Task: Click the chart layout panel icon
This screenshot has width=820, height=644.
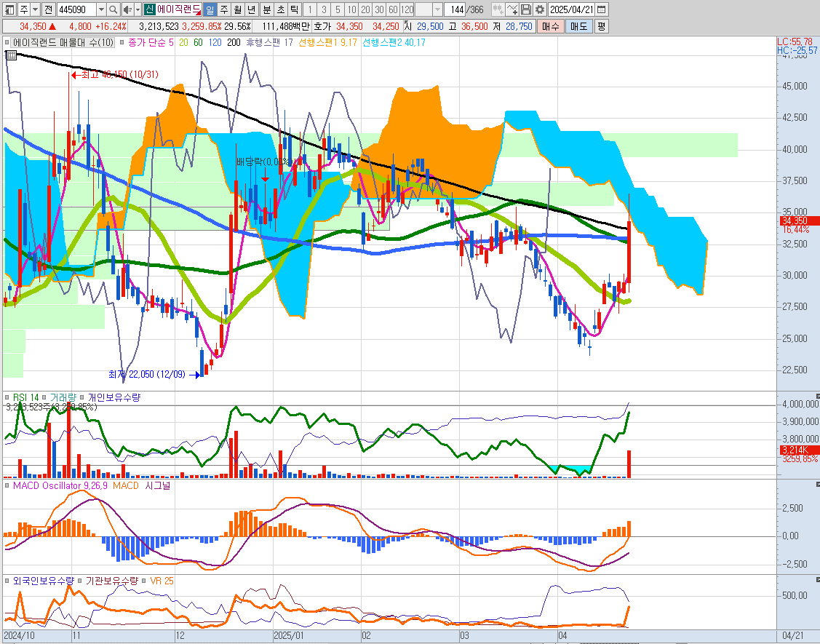Action: pos(10,9)
